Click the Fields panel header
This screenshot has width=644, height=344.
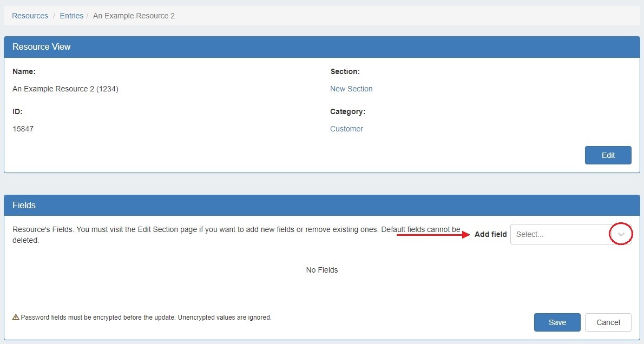pos(321,206)
